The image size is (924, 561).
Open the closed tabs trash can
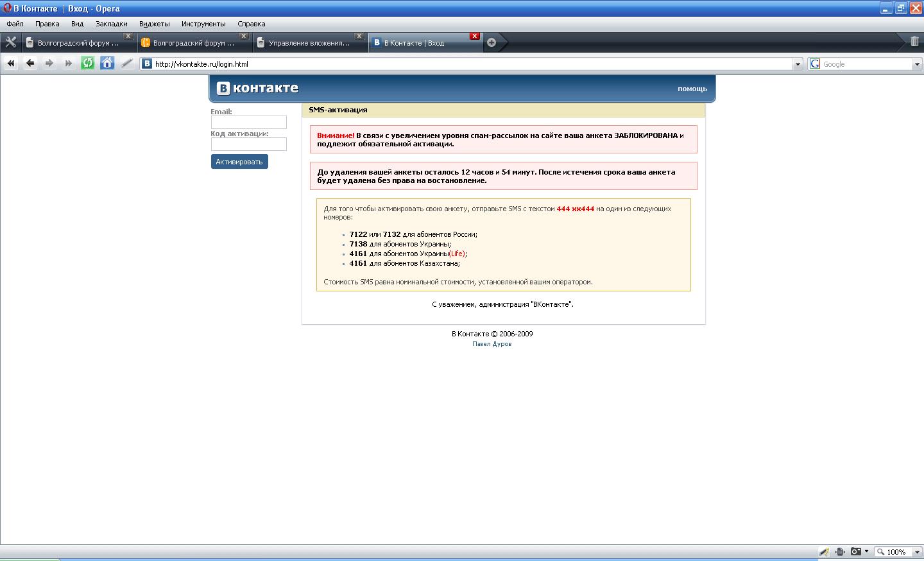[914, 42]
